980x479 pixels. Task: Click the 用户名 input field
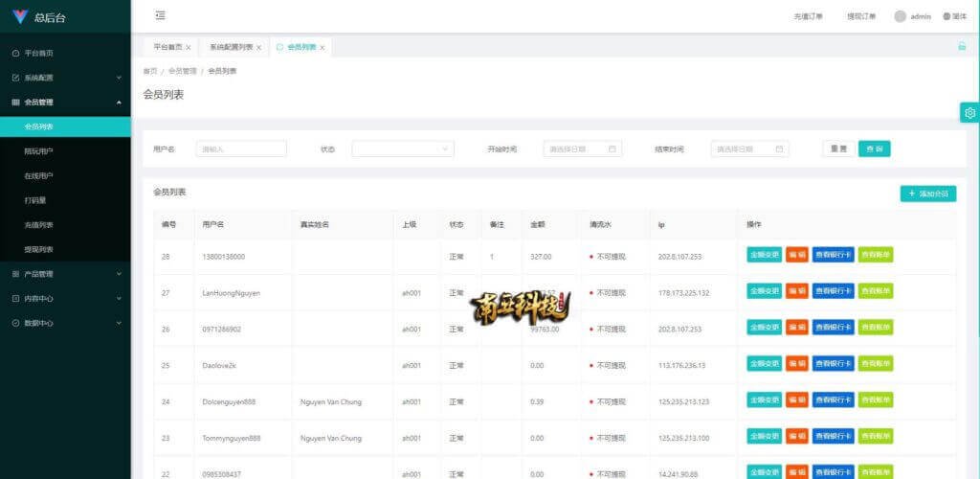tap(241, 148)
